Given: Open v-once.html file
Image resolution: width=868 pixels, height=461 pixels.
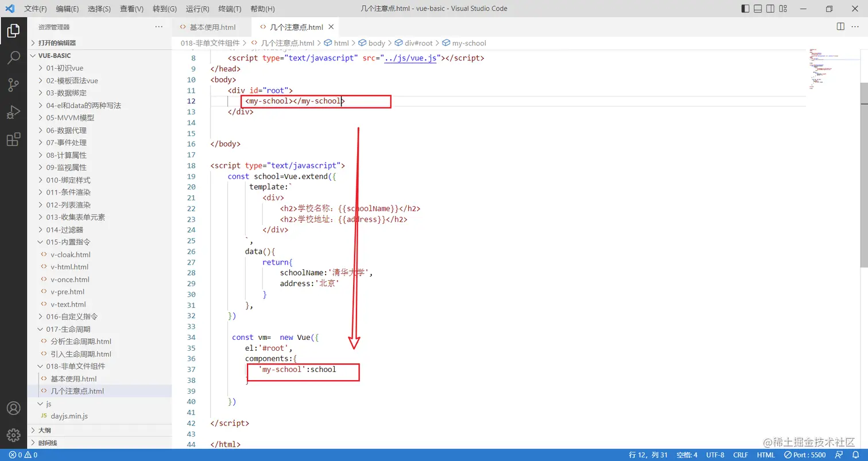Looking at the screenshot, I should coord(100,280).
